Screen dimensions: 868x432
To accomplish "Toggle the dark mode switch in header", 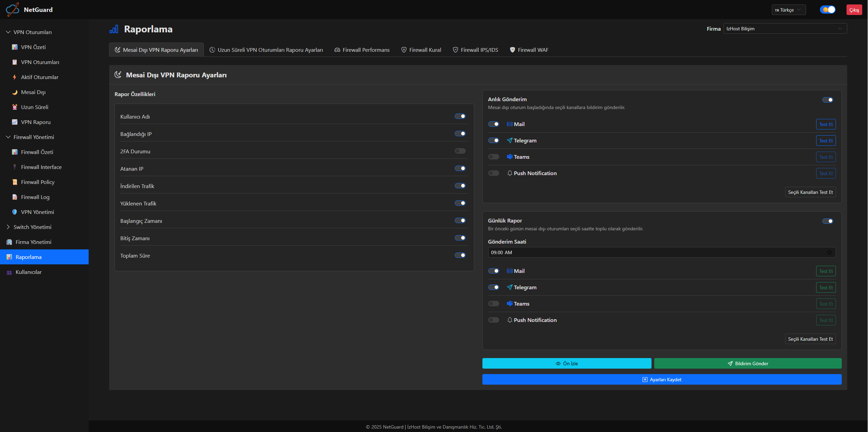I will click(x=827, y=10).
